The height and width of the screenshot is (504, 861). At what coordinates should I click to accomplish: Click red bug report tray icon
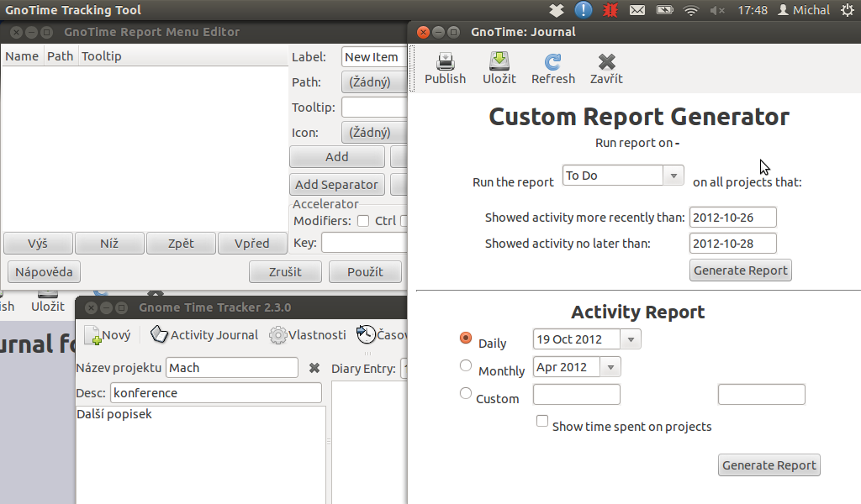click(x=610, y=10)
